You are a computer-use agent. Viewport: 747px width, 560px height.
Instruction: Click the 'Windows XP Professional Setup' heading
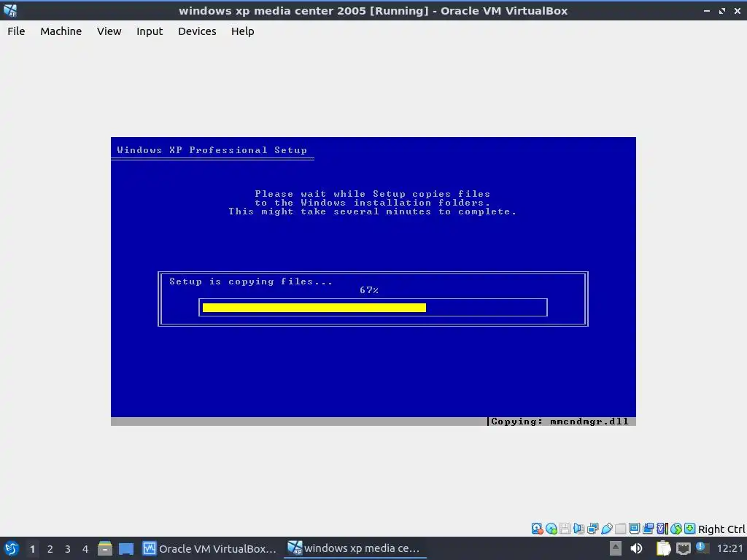[212, 150]
